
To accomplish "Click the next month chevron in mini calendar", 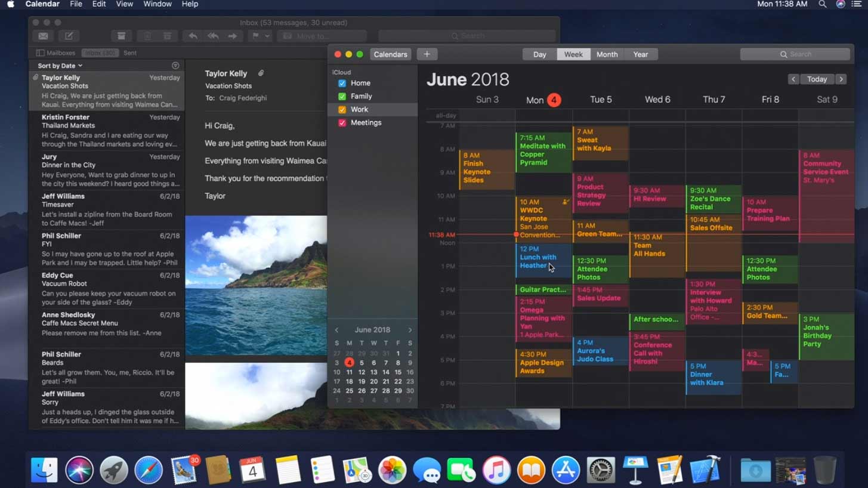I will click(410, 329).
